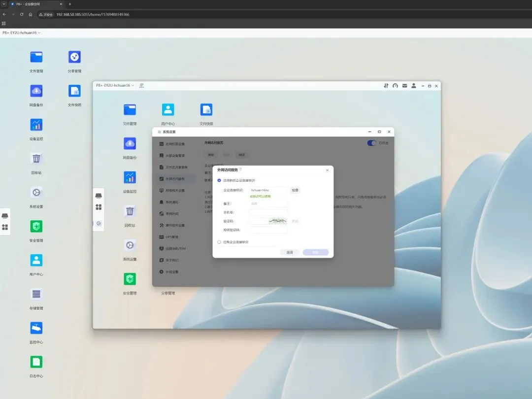Open 日志中心 icon on the desktop
Viewport: 532px width, 399px height.
coord(36,362)
